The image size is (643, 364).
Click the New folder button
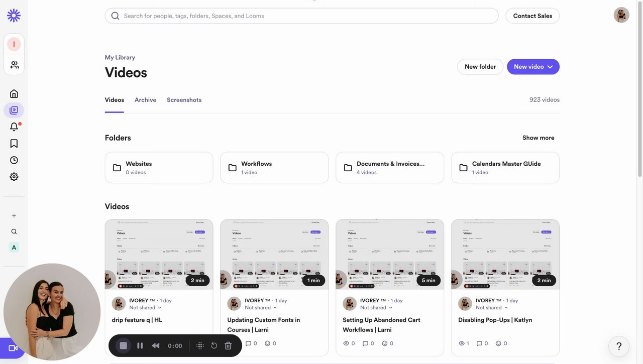click(x=480, y=67)
